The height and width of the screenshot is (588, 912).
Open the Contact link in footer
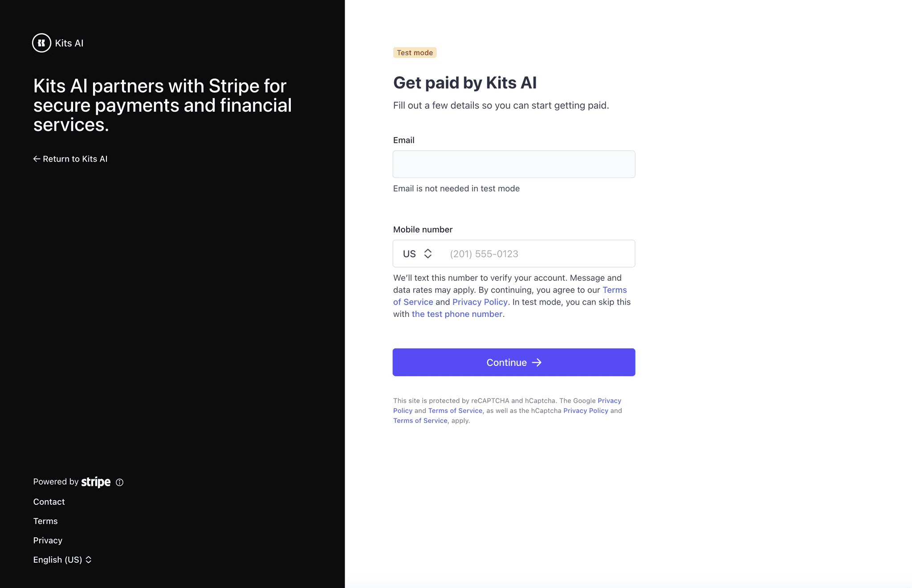coord(49,502)
